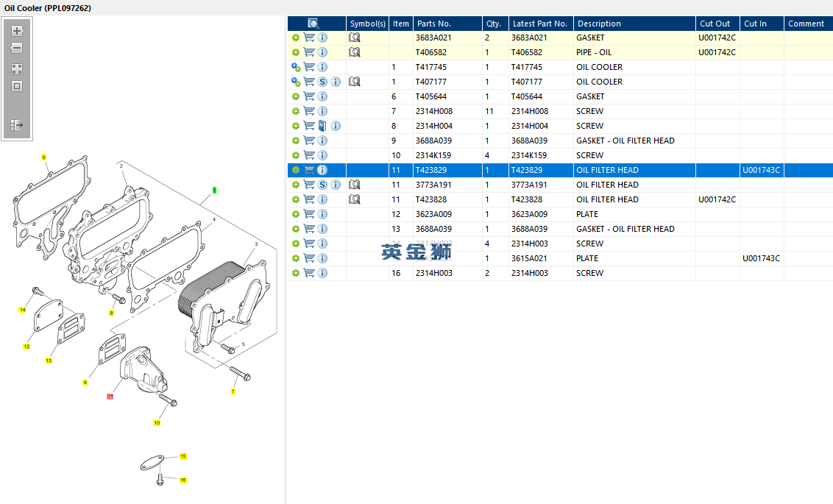View symbol image for oil filter head 3773A191
Screen dimensions: 833x504
[355, 185]
